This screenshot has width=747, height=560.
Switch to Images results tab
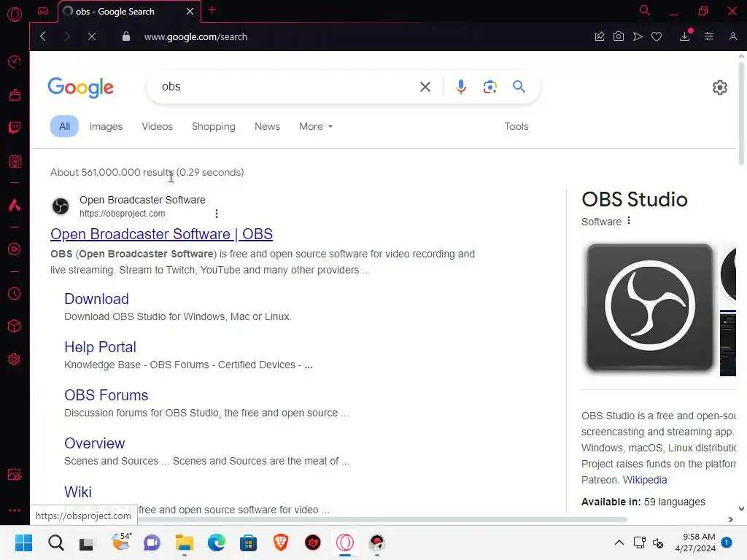106,127
